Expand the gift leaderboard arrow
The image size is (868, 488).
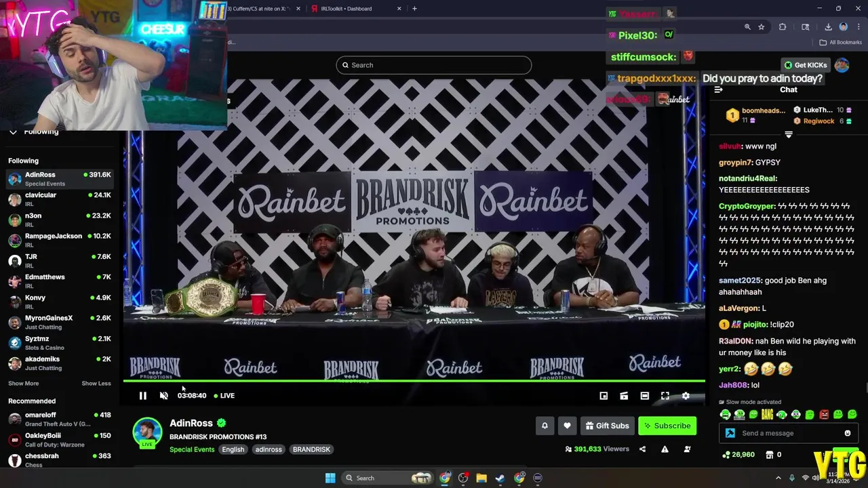789,135
